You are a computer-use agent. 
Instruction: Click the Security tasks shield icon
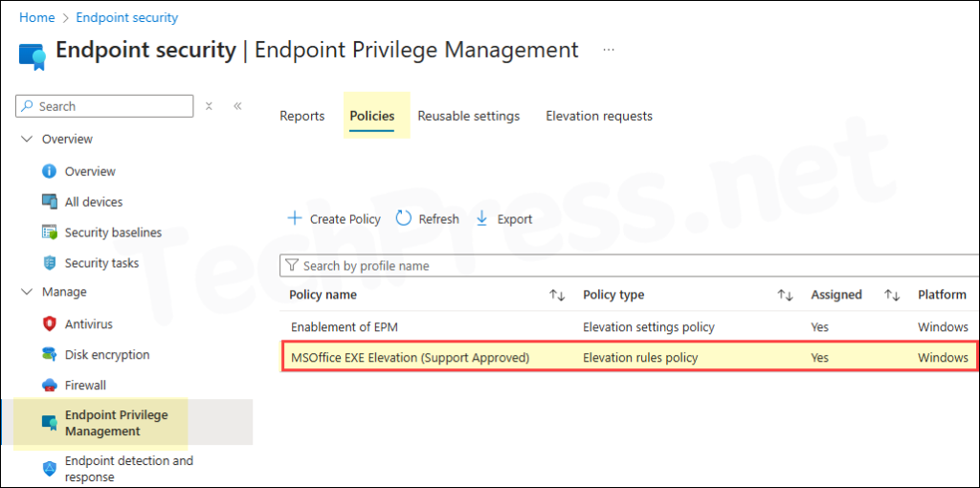coord(50,263)
